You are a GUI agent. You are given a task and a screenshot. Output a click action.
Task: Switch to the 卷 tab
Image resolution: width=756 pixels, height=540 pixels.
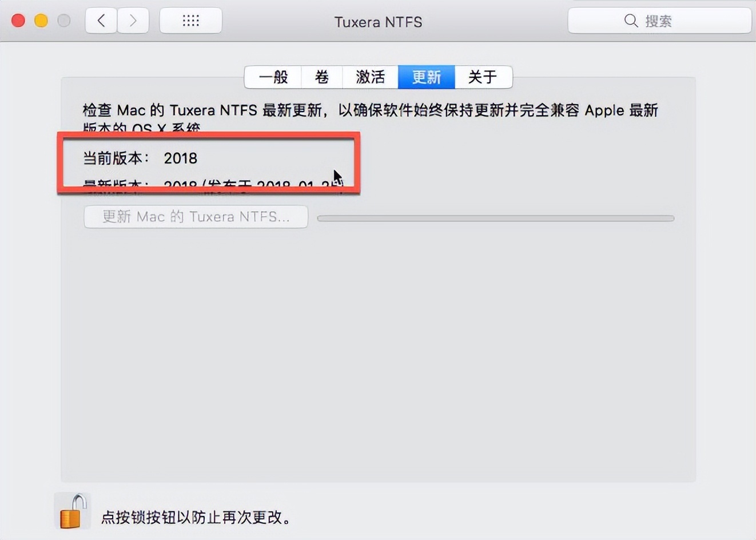point(321,77)
